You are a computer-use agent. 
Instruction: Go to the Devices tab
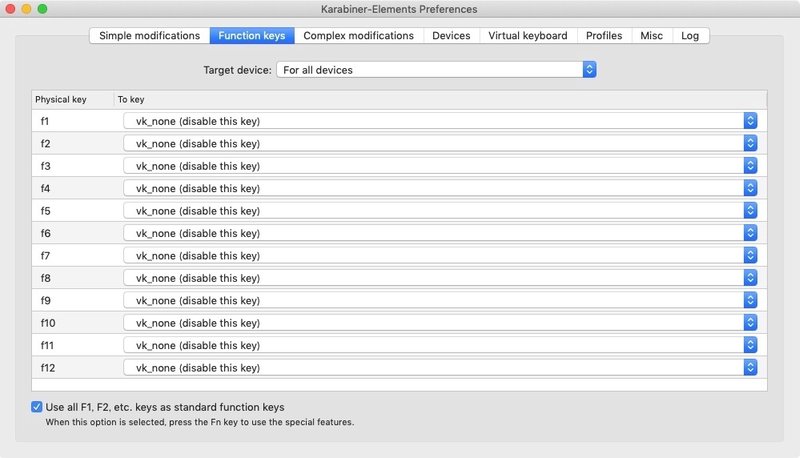point(452,36)
